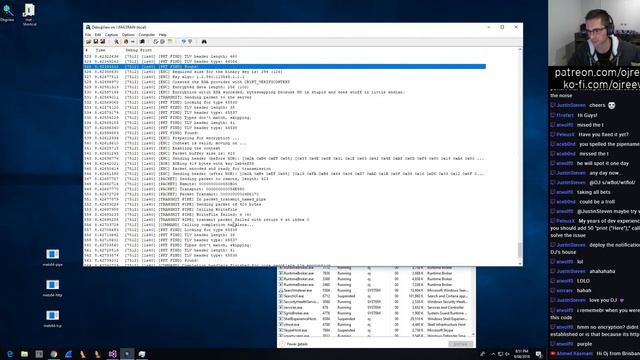
Task: Open the Options menu in DebugView
Action: click(x=128, y=35)
